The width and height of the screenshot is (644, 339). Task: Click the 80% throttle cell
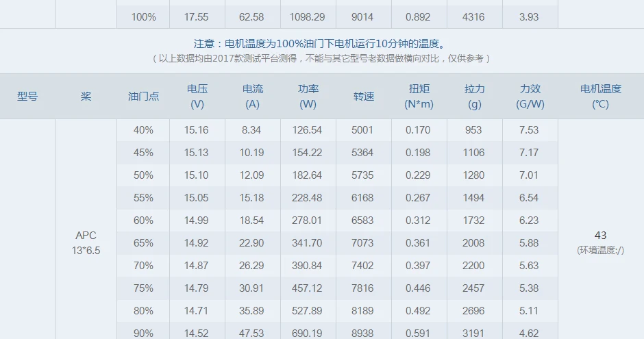point(143,311)
